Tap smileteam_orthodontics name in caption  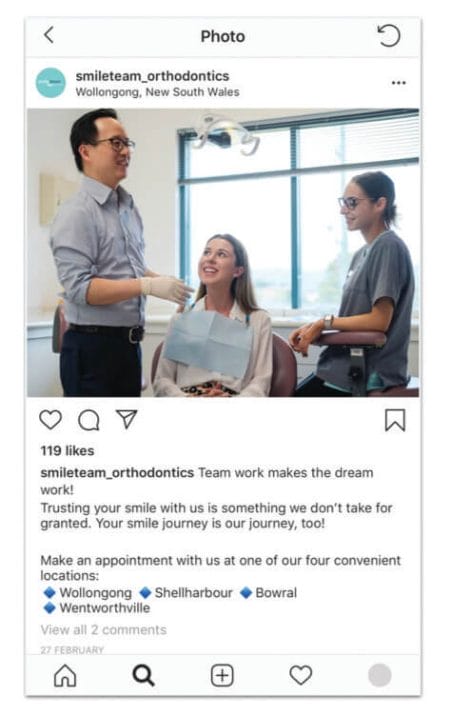(117, 473)
